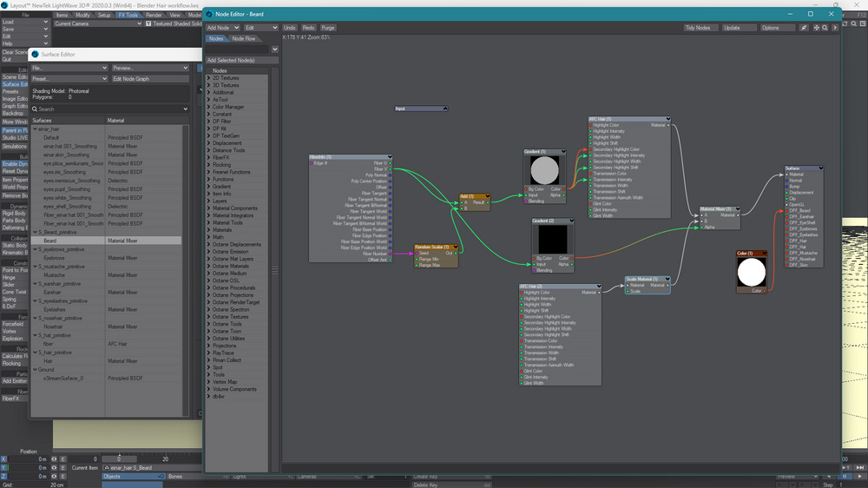This screenshot has height=488, width=868.
Task: Click the node search field in Node Editor
Action: 238,49
